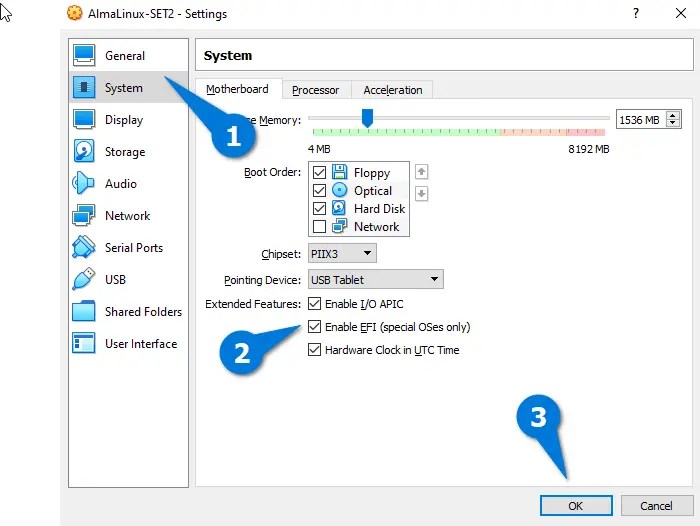Click the 8192 MB maximum memory label
The width and height of the screenshot is (700, 526).
[x=589, y=149]
